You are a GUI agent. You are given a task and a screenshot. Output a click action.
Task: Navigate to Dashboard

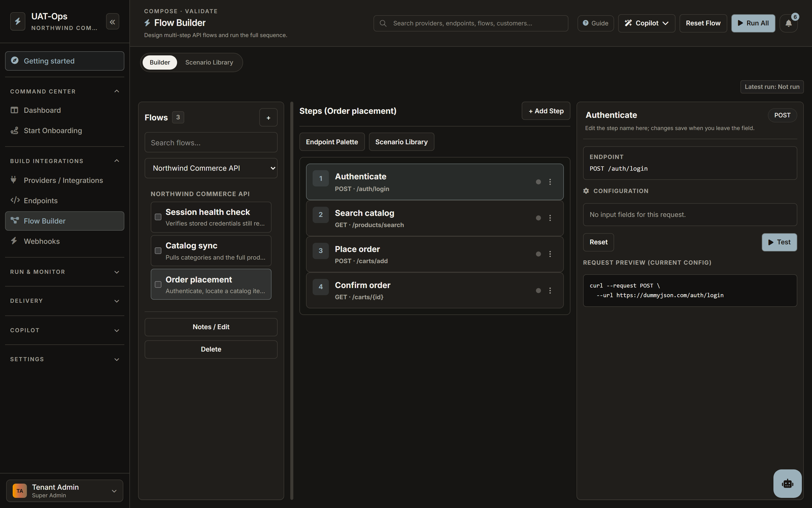point(65,110)
